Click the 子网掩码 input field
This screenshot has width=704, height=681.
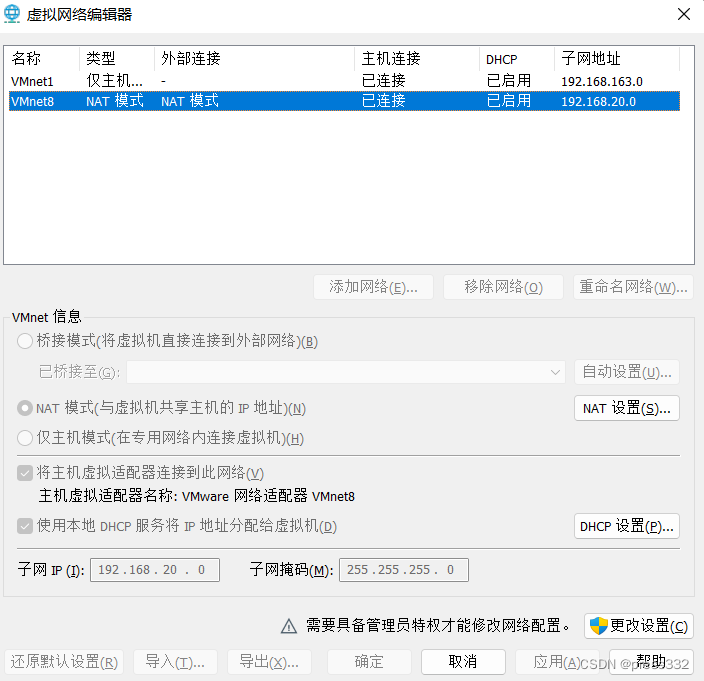(404, 570)
